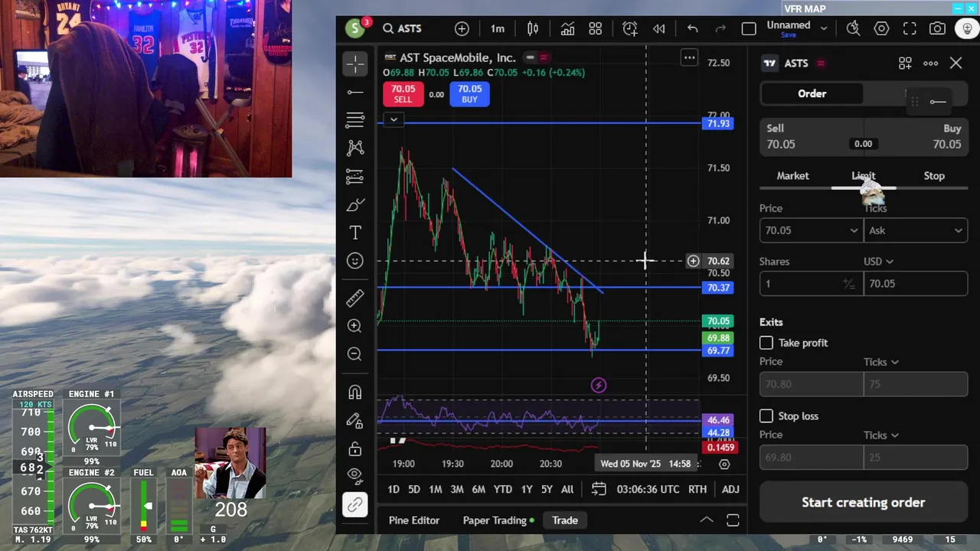Image resolution: width=980 pixels, height=551 pixels.
Task: Open the chart patterns tool
Action: pyautogui.click(x=355, y=148)
